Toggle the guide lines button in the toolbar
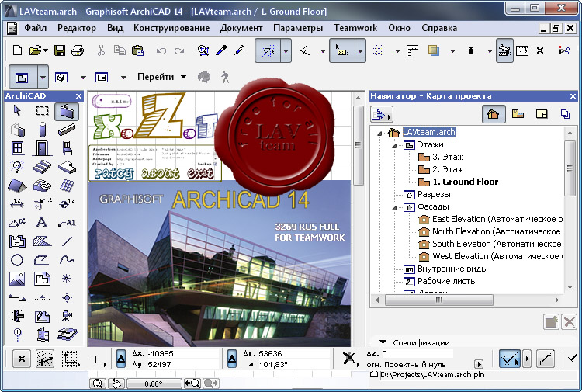 tap(268, 51)
